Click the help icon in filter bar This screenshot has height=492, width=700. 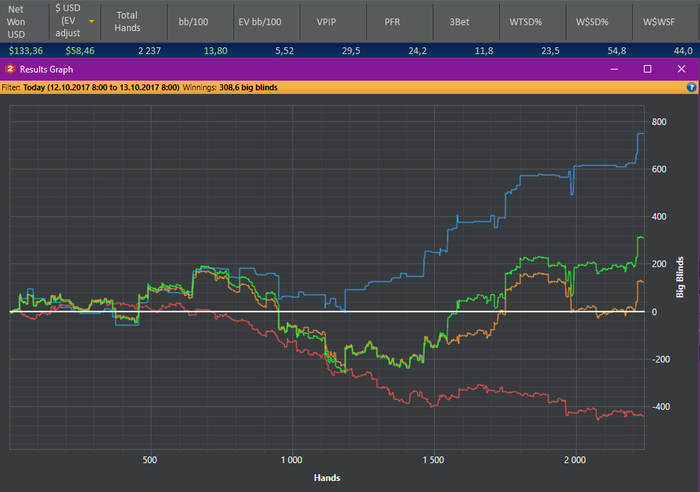tap(691, 87)
